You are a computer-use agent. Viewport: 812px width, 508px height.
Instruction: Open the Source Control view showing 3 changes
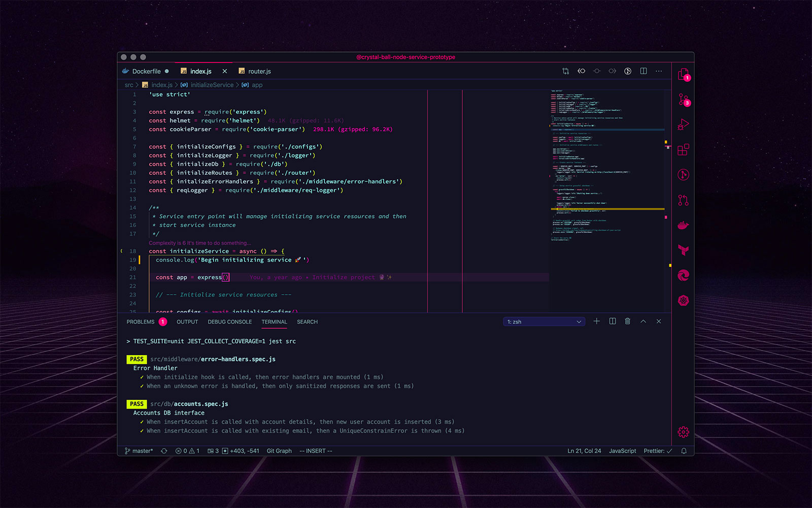(683, 100)
